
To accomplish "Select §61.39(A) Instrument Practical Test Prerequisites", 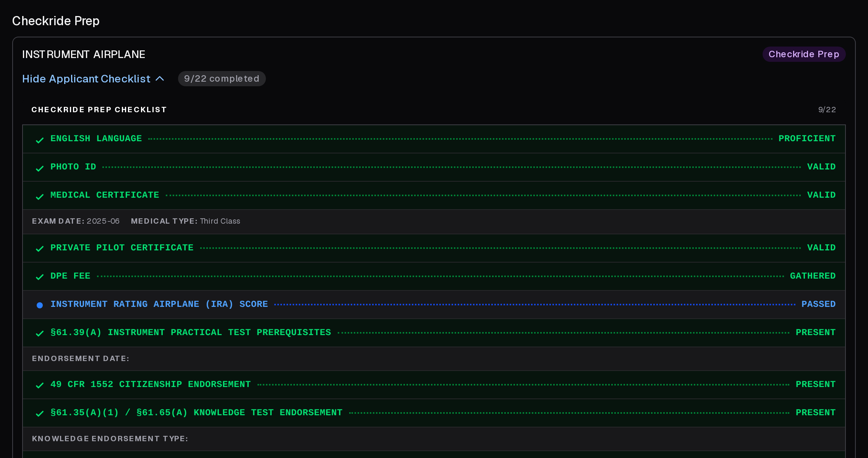I will 191,332.
